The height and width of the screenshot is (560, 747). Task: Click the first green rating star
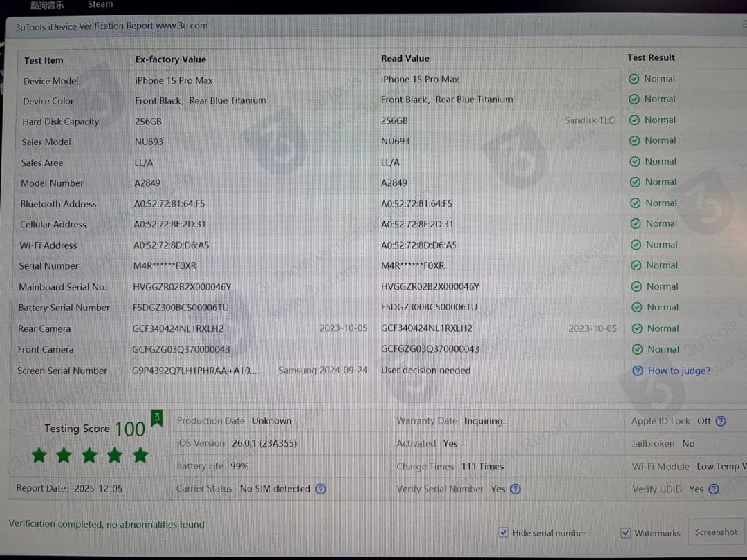click(39, 455)
